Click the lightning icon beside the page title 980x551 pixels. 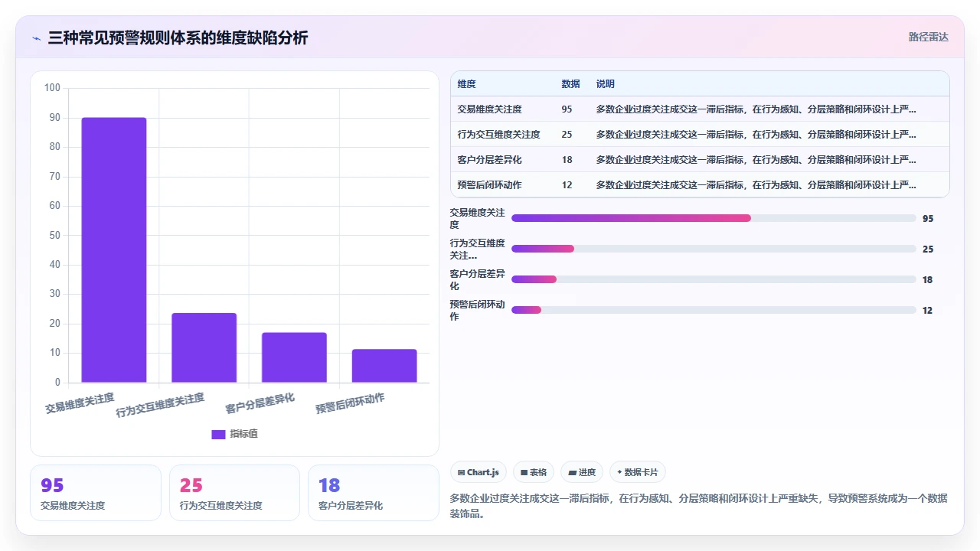[36, 38]
